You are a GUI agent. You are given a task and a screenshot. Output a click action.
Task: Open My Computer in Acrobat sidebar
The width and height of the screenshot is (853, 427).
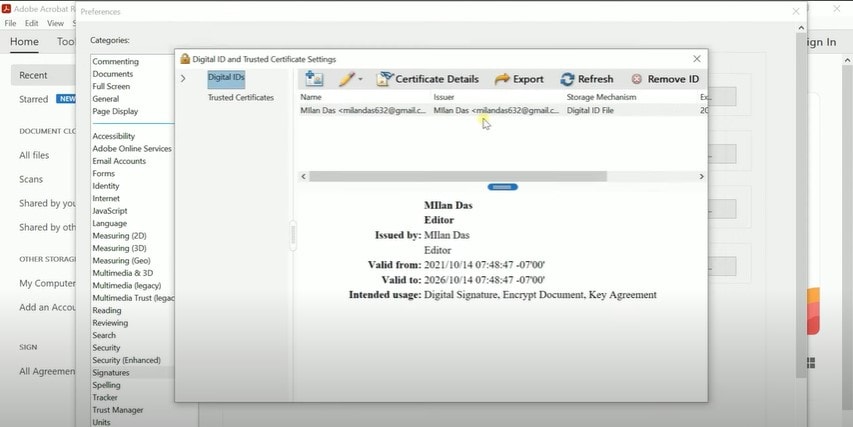[47, 283]
